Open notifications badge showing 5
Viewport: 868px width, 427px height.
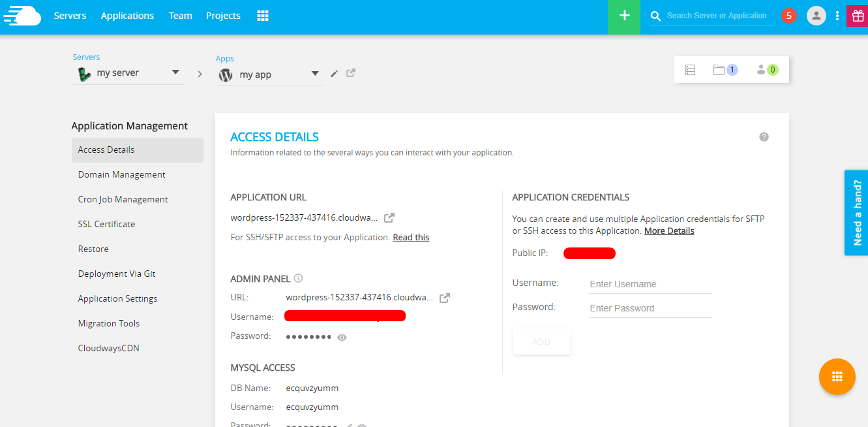pos(789,16)
